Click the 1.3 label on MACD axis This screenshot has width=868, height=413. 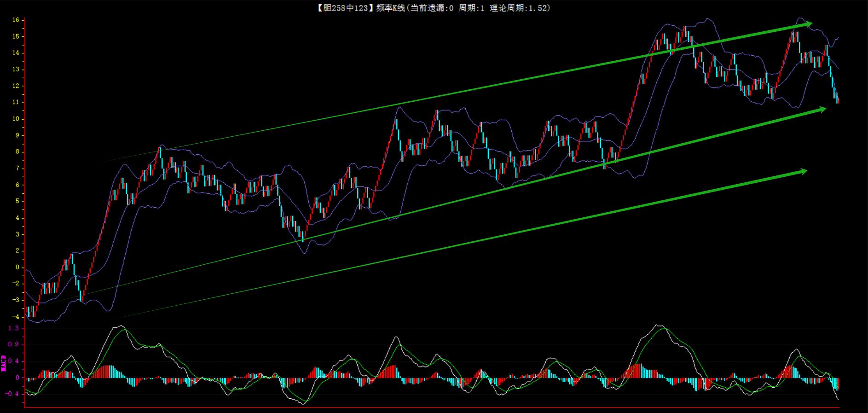click(14, 328)
